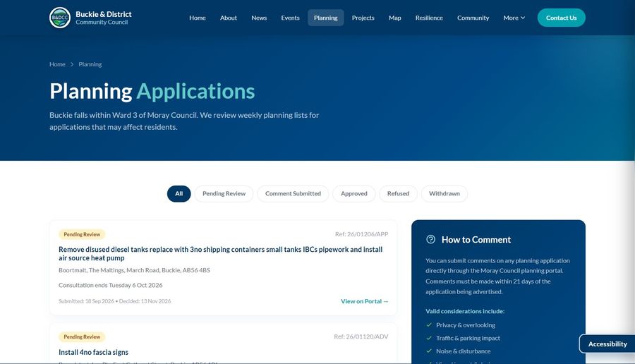Open the Community nav item

tap(473, 18)
